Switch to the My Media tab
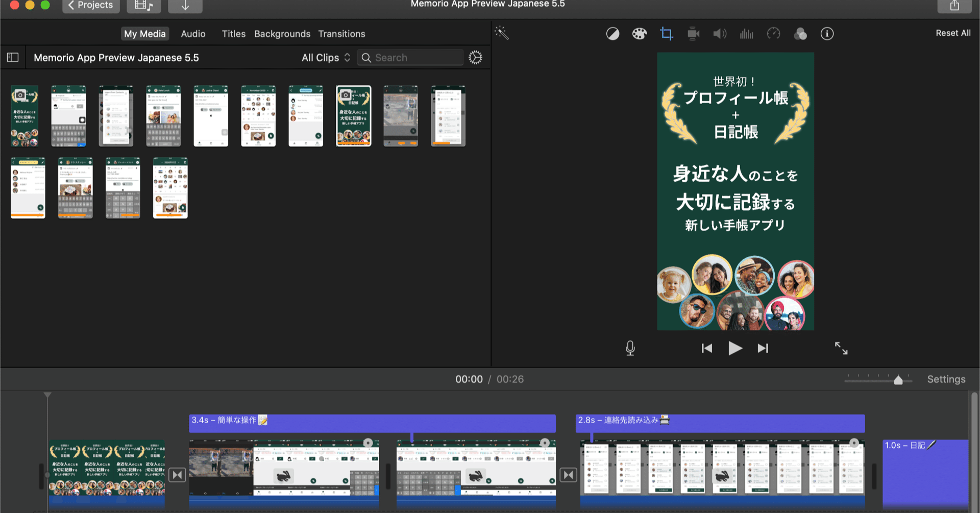 145,34
